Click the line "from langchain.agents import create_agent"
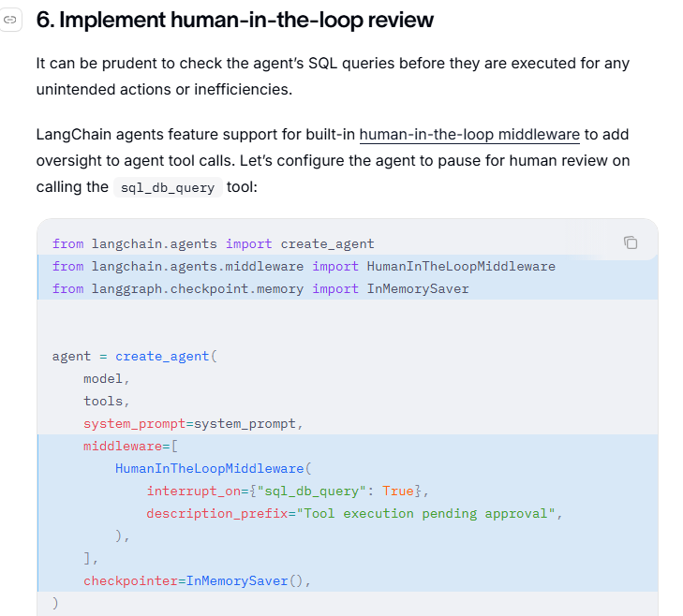Screen dimensions: 683x616 213,243
